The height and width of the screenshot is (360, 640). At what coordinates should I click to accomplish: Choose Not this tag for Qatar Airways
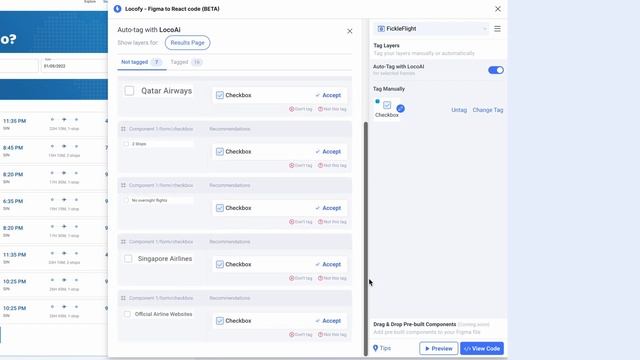click(x=332, y=109)
